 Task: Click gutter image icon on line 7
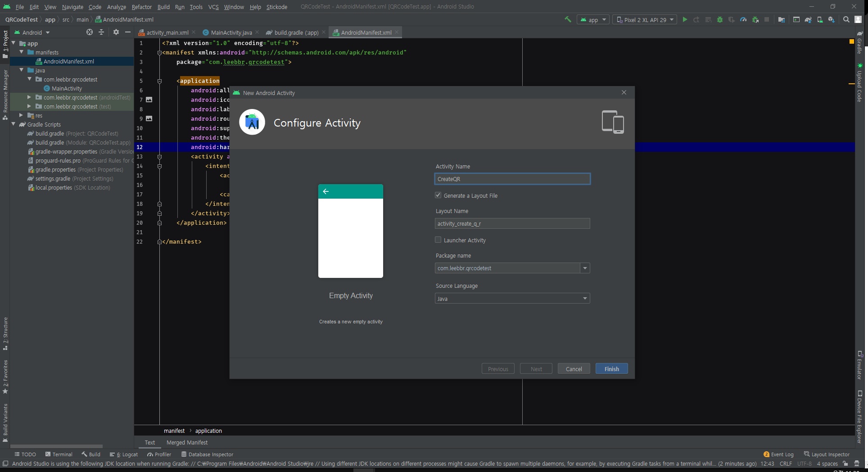coord(149,100)
